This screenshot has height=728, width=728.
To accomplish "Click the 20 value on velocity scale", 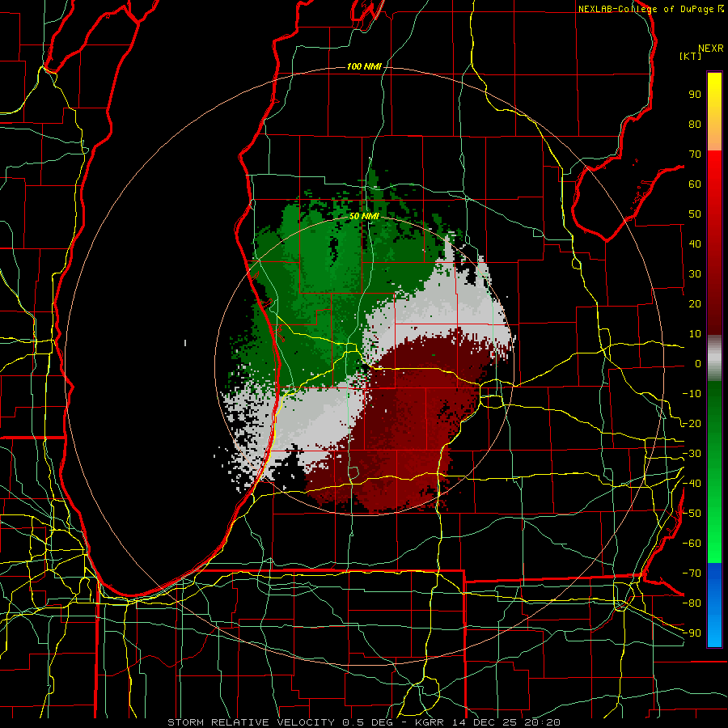I will click(x=695, y=304).
